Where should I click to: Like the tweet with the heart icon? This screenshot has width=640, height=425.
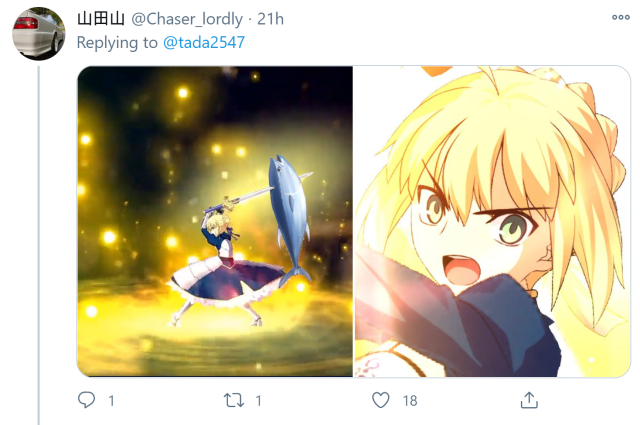[380, 400]
